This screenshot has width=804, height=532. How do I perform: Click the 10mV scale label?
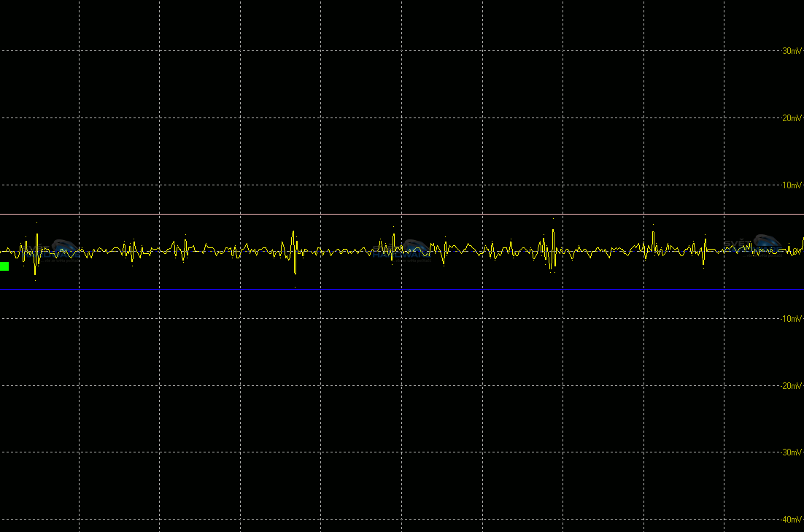pyautogui.click(x=792, y=185)
